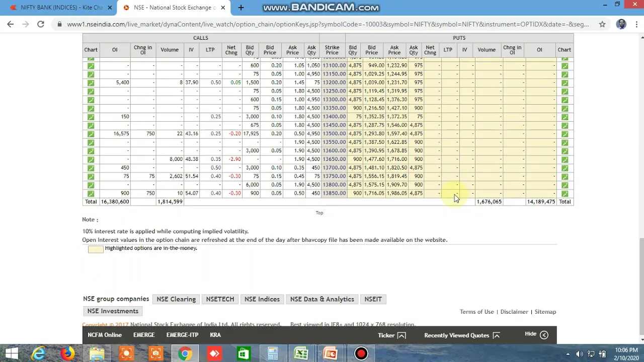Click strike price 13500.00 link

[334, 134]
